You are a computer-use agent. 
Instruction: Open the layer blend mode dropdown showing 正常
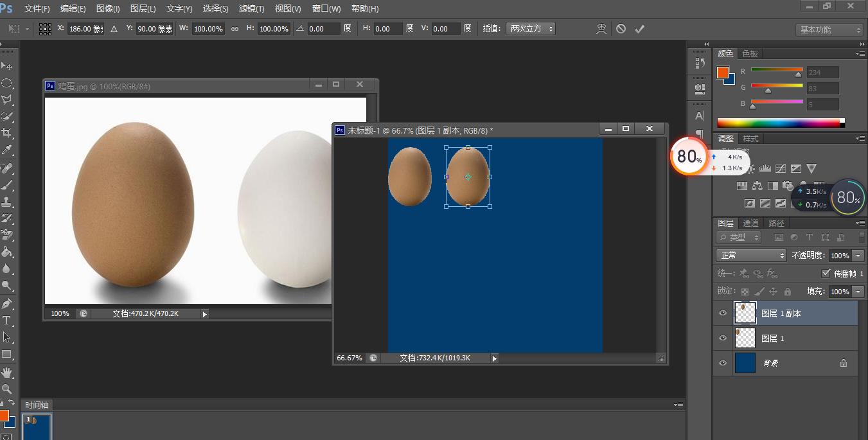(750, 255)
